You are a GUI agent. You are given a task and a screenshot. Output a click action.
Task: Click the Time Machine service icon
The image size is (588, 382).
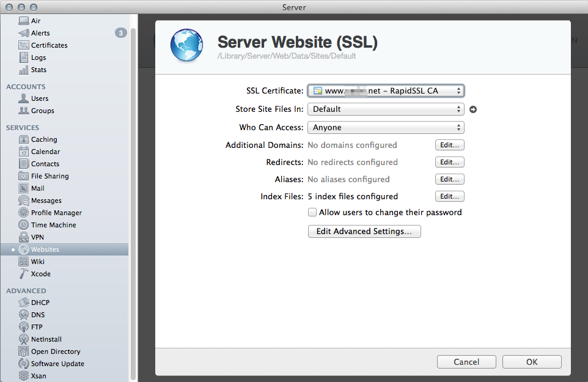24,225
